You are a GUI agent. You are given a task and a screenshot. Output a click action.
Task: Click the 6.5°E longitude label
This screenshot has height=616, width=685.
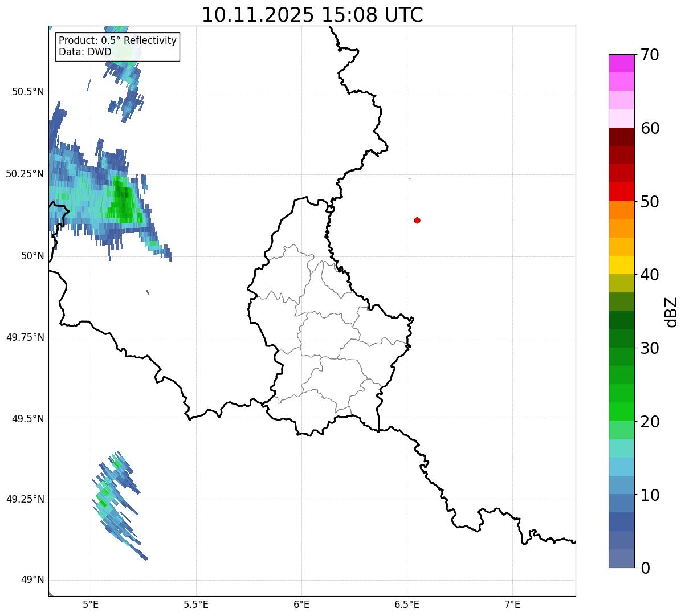(407, 604)
